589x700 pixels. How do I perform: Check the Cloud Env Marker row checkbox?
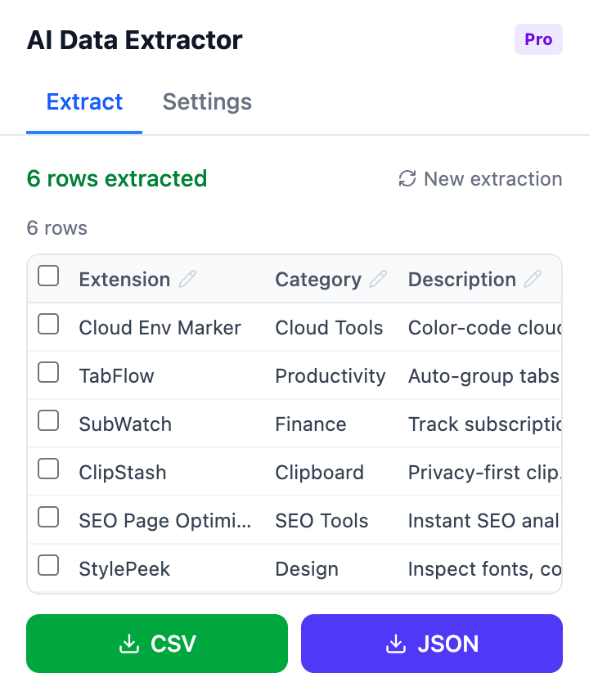point(48,325)
